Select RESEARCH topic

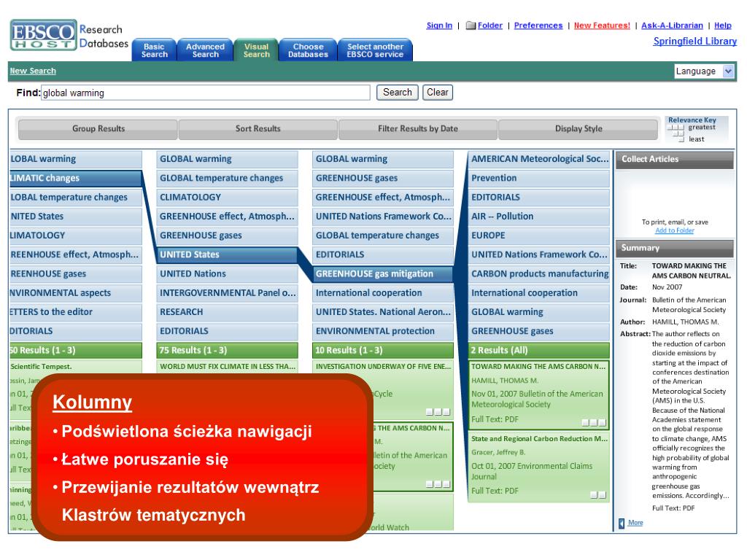click(x=228, y=312)
